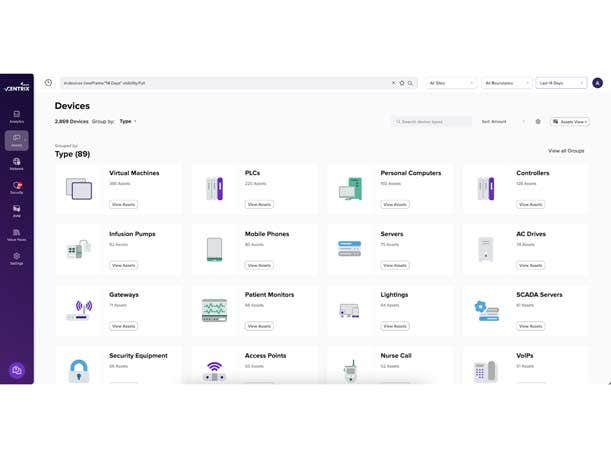The width and height of the screenshot is (611, 458).
Task: Click the Search device types field
Action: (x=432, y=121)
